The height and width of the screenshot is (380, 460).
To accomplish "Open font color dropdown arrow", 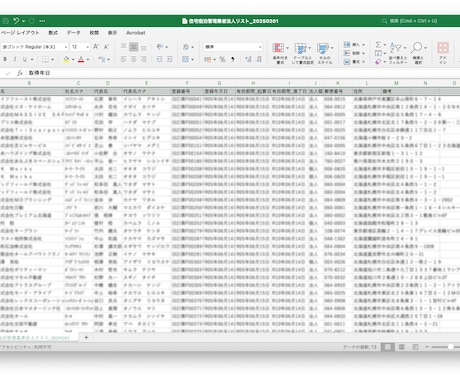I will pyautogui.click(x=88, y=59).
